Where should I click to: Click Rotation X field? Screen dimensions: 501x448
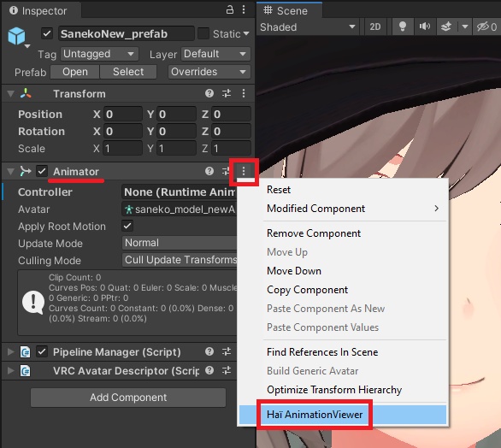tap(123, 132)
